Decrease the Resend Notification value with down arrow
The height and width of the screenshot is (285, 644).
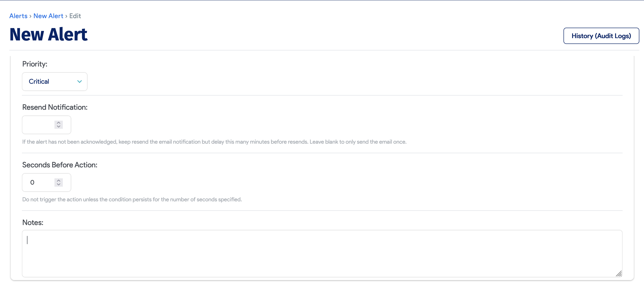tap(58, 127)
